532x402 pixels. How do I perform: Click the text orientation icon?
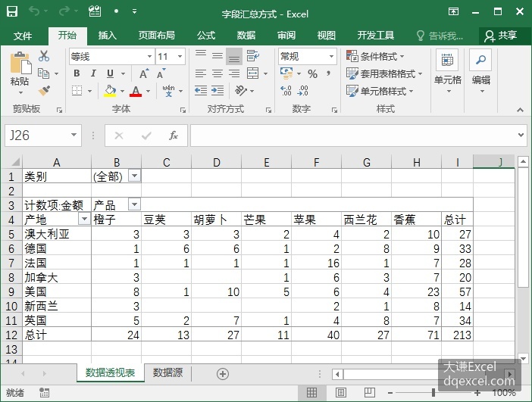pyautogui.click(x=241, y=91)
